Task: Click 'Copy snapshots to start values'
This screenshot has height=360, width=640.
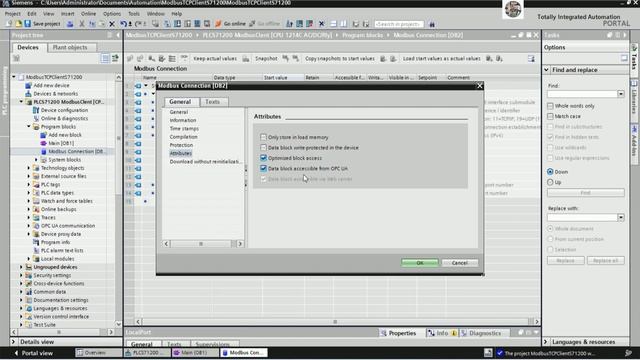Action: click(340, 59)
